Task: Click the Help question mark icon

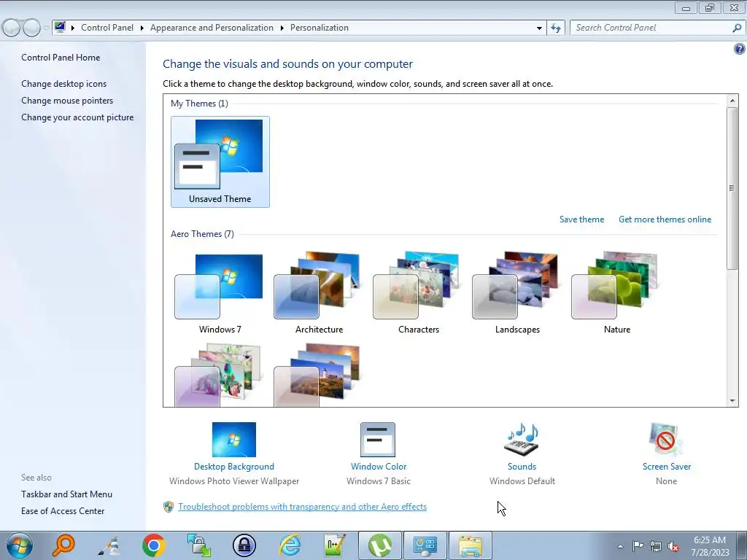Action: [740, 49]
